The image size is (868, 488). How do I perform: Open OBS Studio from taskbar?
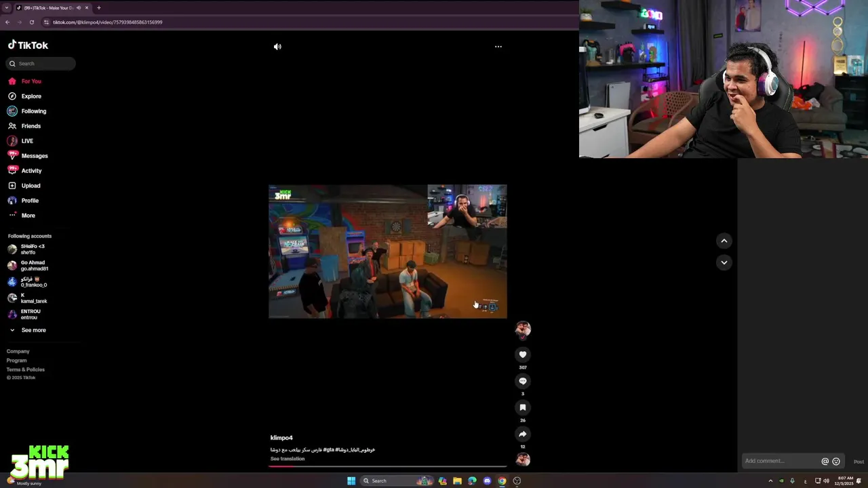(517, 481)
